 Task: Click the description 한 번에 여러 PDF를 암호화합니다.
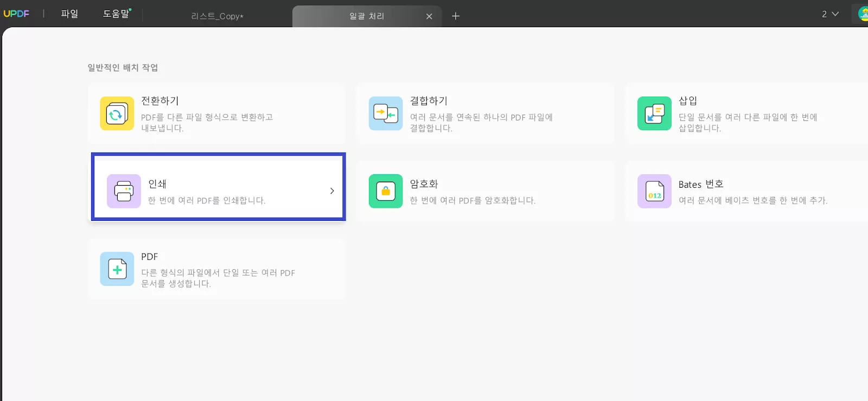[473, 200]
